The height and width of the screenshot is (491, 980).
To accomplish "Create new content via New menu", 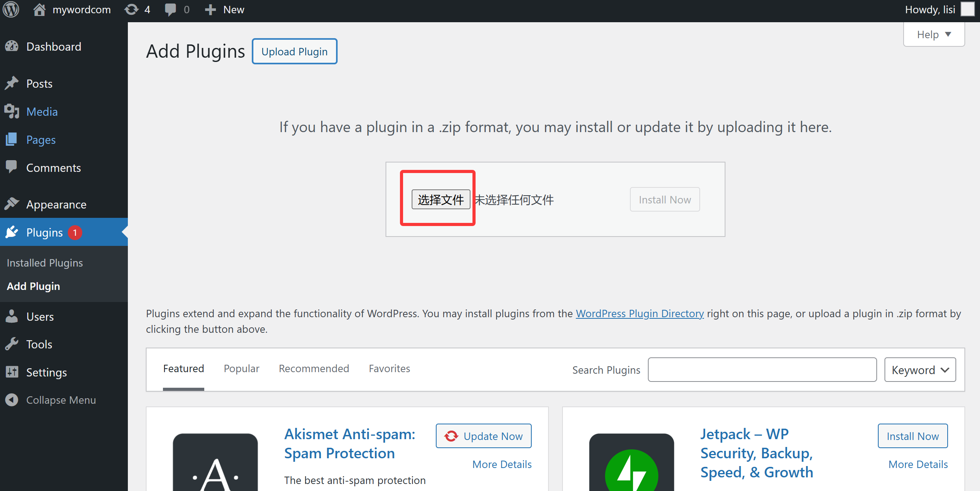I will (224, 9).
